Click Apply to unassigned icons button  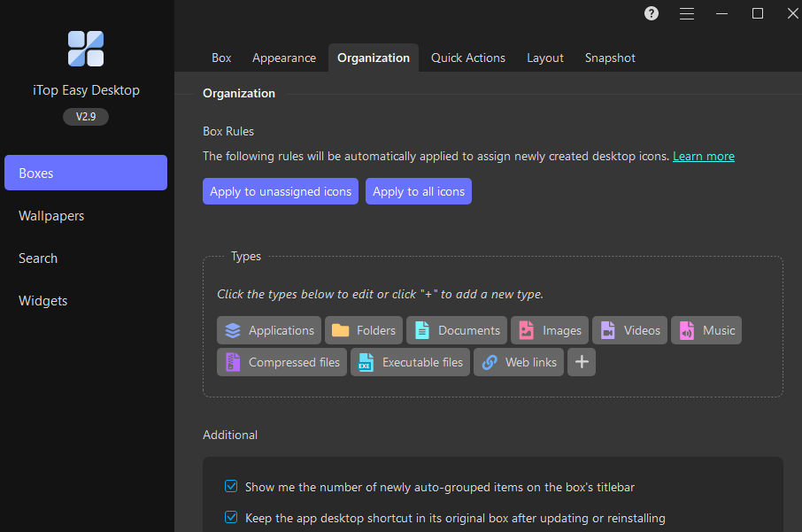(281, 191)
